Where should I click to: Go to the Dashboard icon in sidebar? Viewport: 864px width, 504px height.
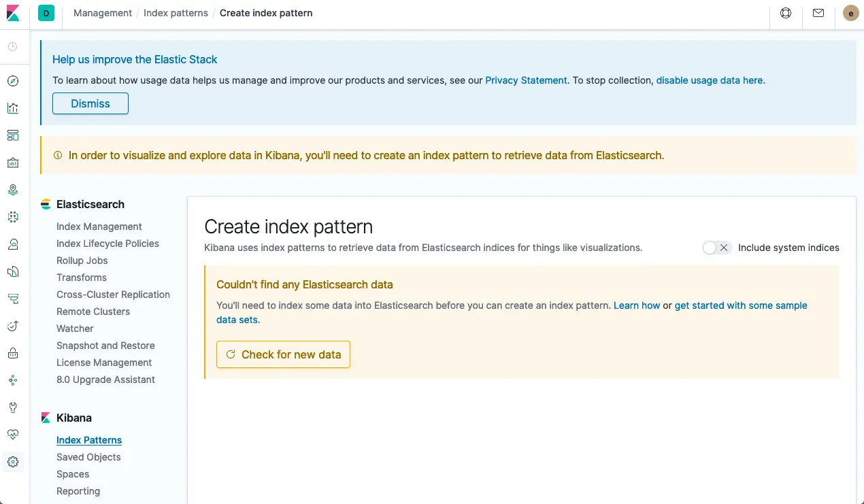[13, 135]
